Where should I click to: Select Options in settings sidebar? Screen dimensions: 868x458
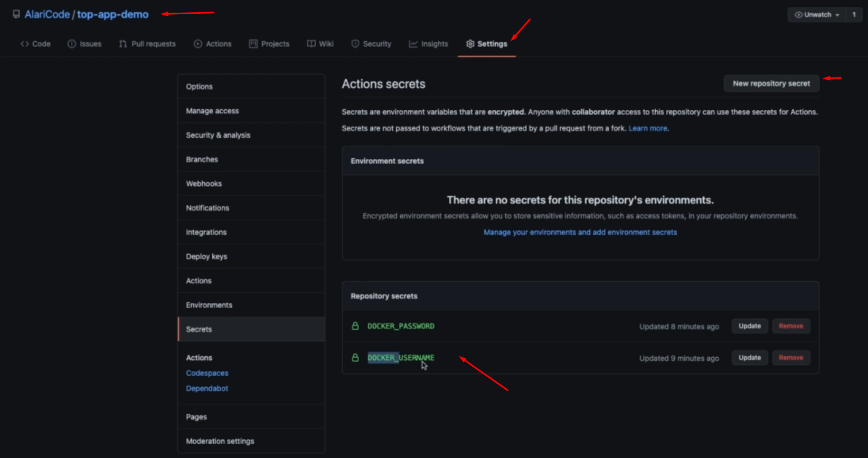click(x=251, y=87)
